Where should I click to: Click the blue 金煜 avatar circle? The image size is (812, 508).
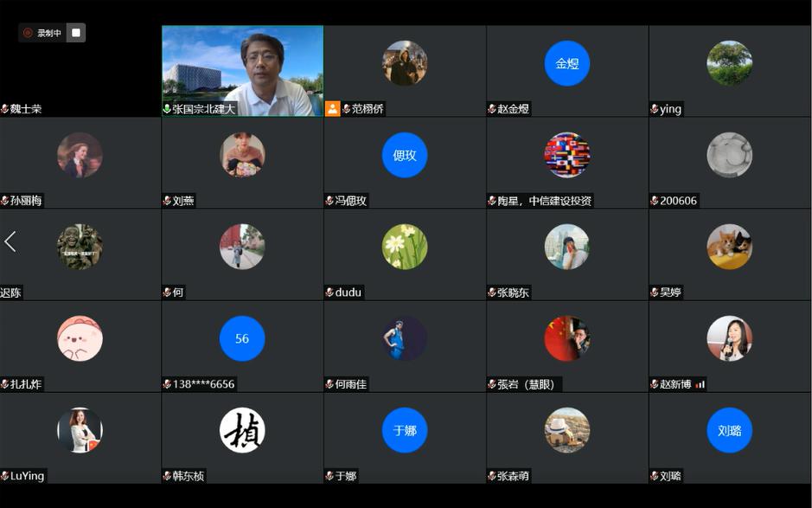566,63
